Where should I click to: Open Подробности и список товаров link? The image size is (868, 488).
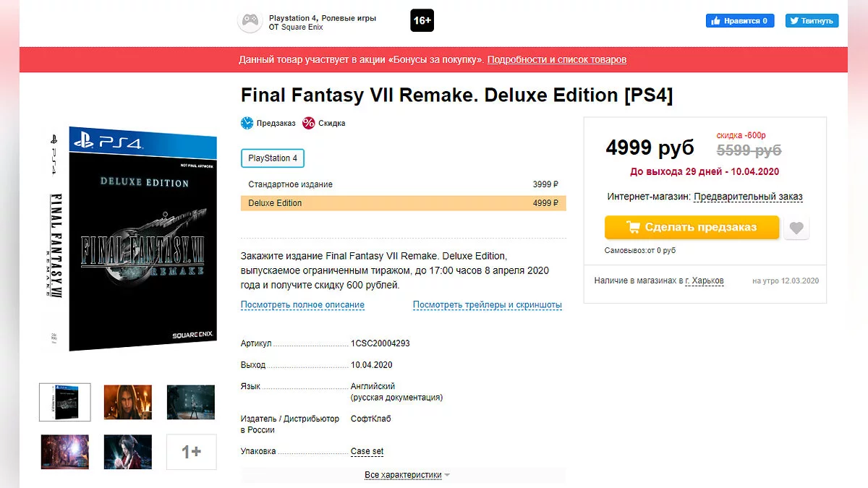(556, 60)
